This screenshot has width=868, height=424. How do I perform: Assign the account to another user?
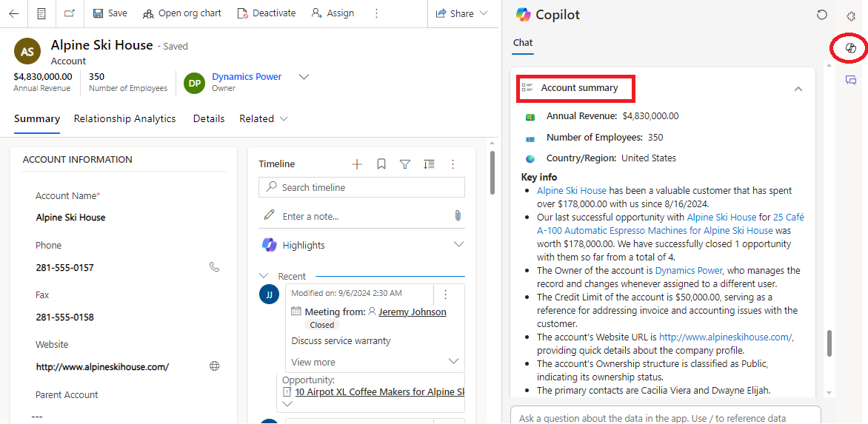333,13
